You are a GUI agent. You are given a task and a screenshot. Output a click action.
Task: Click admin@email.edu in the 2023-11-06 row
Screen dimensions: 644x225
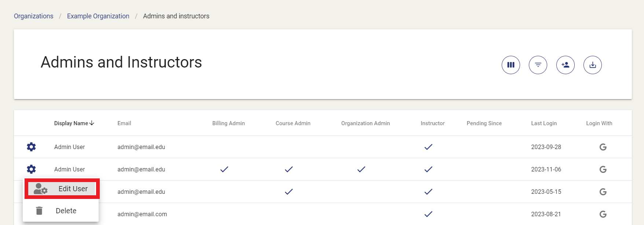pos(141,169)
